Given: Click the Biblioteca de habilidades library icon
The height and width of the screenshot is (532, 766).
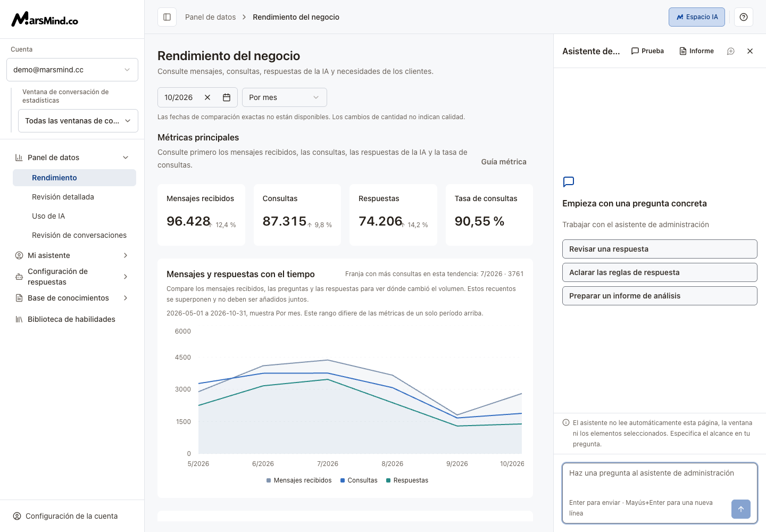Looking at the screenshot, I should pos(19,319).
